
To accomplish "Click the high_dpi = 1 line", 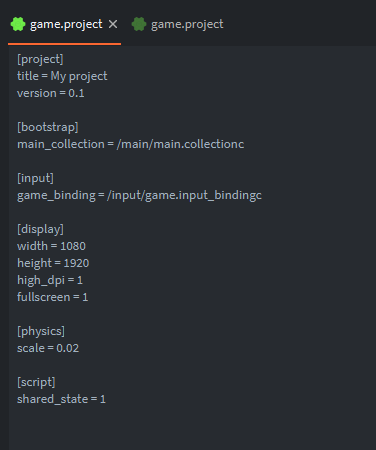I will (50, 280).
